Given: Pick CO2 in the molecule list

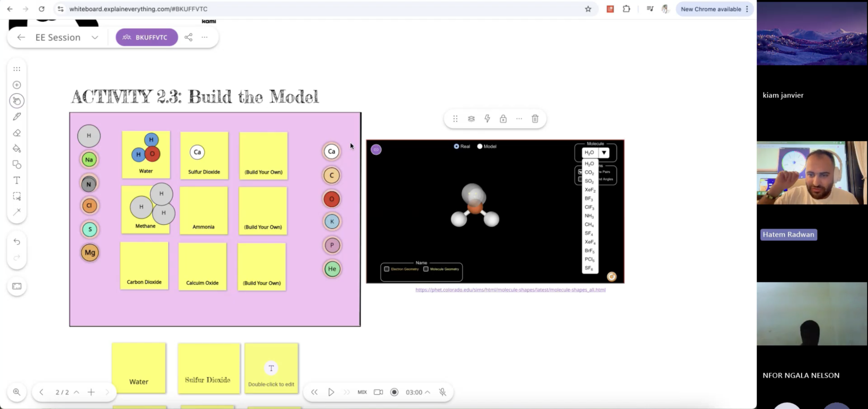Looking at the screenshot, I should 589,172.
